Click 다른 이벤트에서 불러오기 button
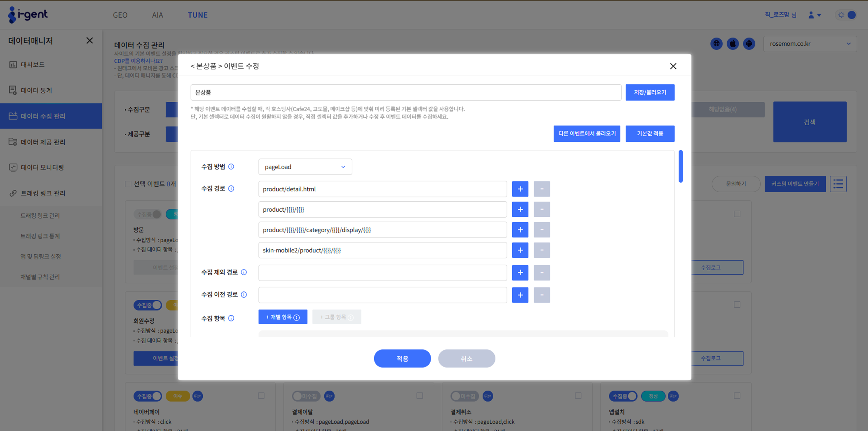The image size is (868, 431). (x=587, y=134)
